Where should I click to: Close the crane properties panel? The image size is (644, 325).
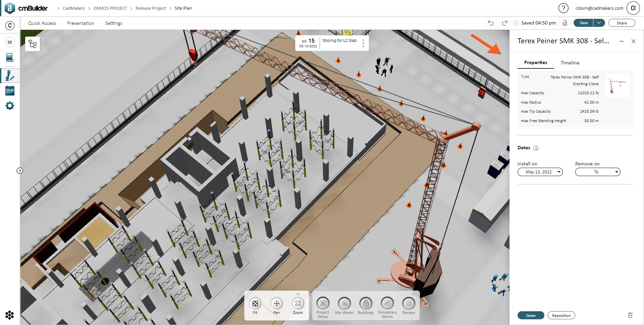(634, 41)
